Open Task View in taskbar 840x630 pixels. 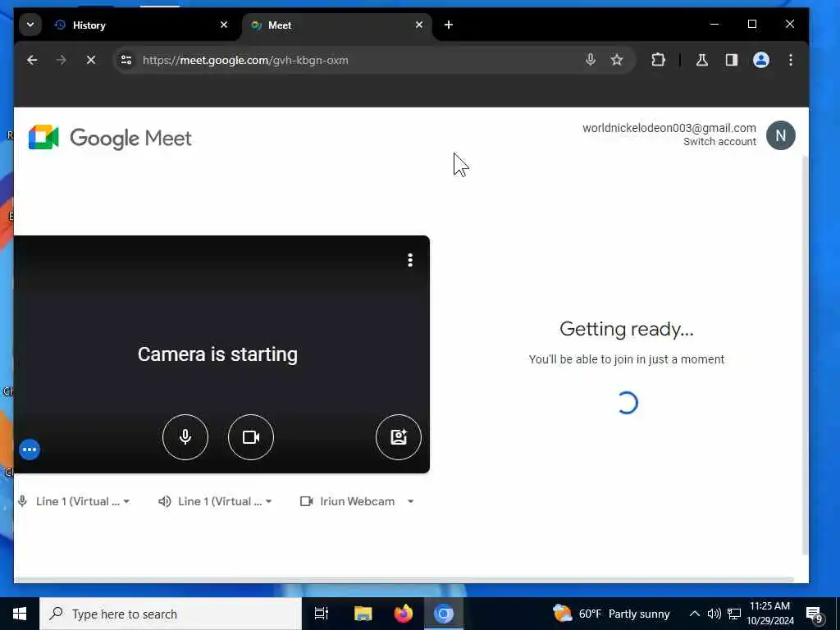[321, 614]
